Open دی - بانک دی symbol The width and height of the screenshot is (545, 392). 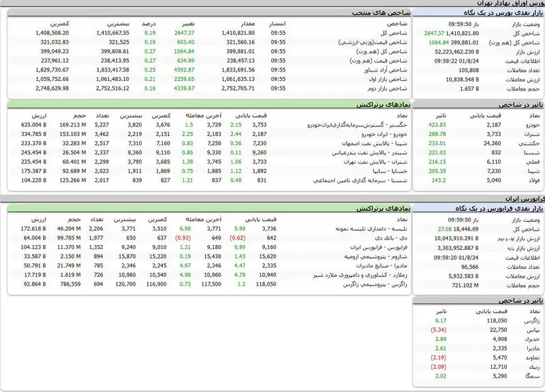pyautogui.click(x=391, y=238)
